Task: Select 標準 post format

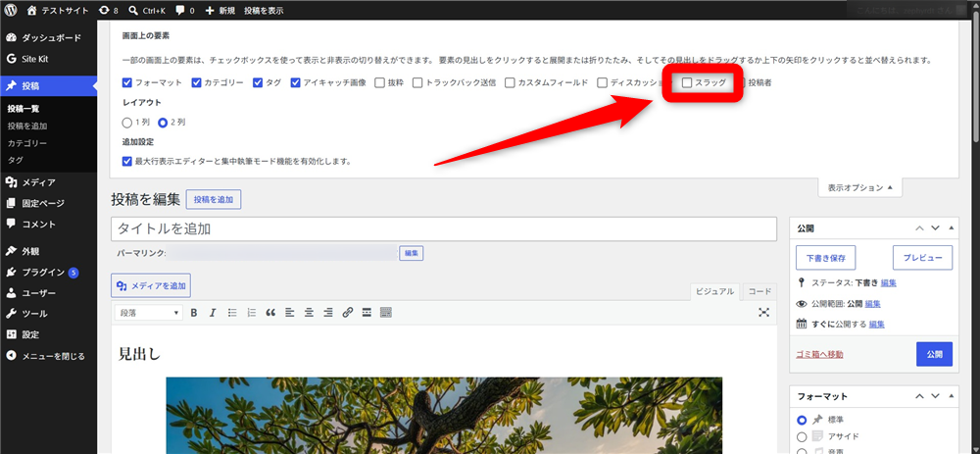Action: click(802, 420)
